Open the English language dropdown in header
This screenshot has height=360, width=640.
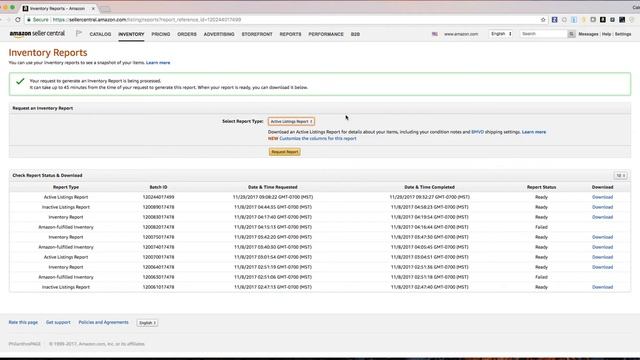501,34
